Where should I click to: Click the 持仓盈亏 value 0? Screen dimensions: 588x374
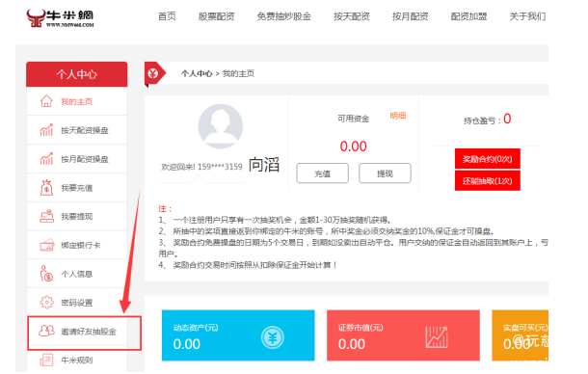click(507, 119)
